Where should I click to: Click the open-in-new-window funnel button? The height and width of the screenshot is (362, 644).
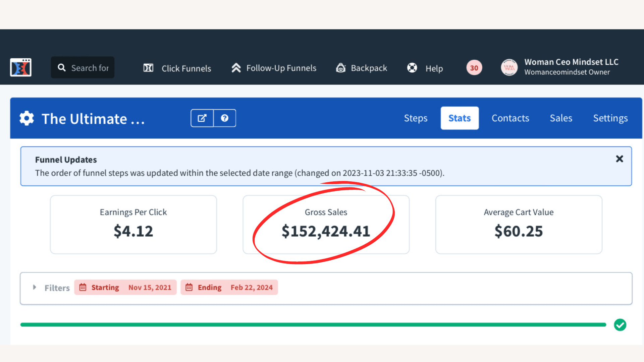202,118
